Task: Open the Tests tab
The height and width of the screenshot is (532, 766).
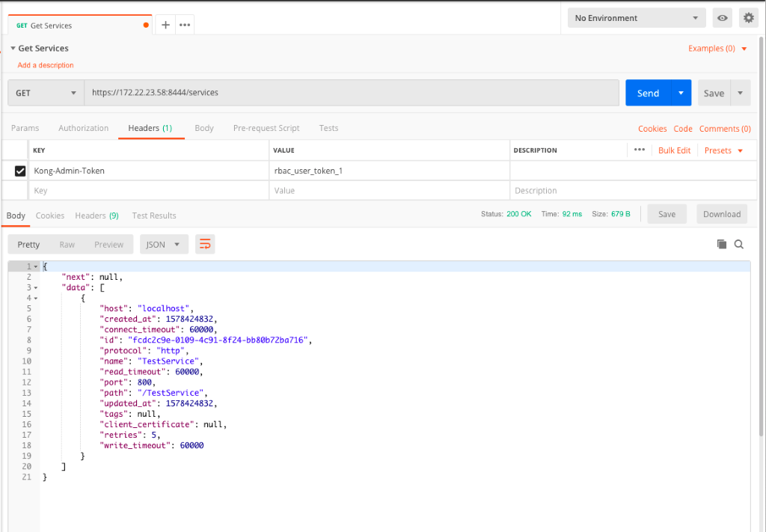Action: (x=329, y=128)
